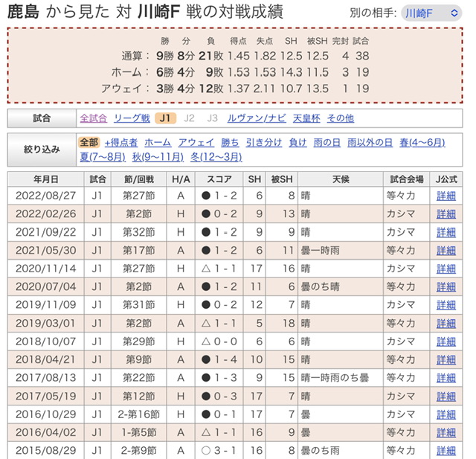Viewport: 476px width, 459px height.
Task: Filter by ルヴァン/ナビ cup matches
Action: [x=257, y=118]
